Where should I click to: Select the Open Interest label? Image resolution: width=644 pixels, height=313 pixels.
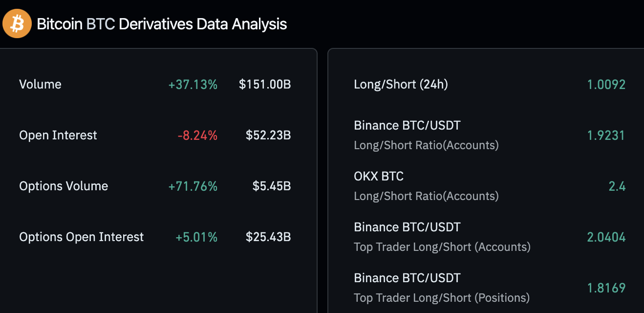pos(58,135)
